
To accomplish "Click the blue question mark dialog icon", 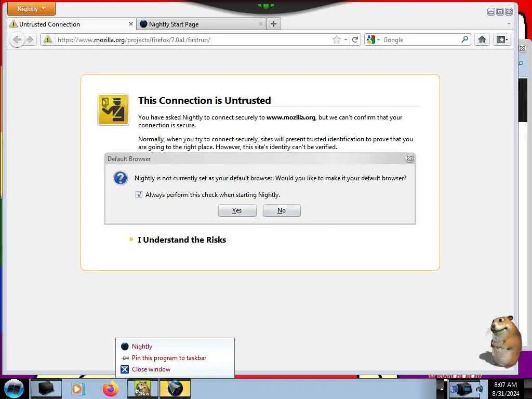I will pos(121,178).
